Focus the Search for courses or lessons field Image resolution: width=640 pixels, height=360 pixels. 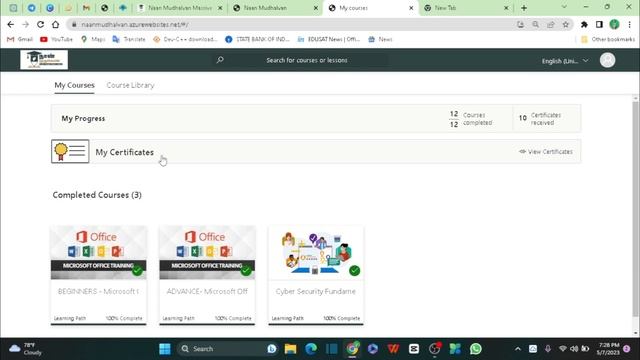coord(307,60)
